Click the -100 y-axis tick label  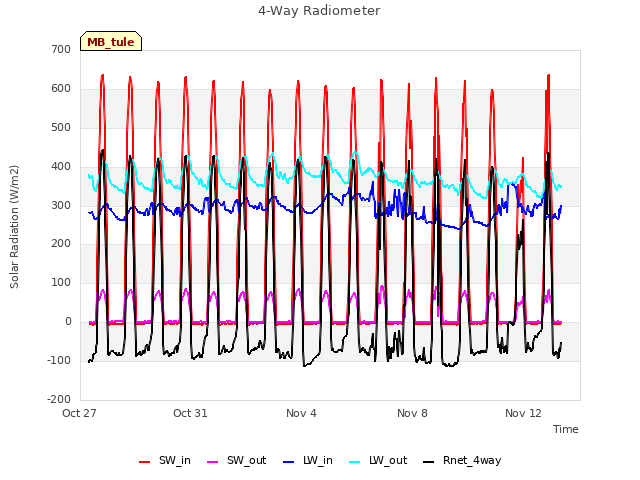click(59, 360)
